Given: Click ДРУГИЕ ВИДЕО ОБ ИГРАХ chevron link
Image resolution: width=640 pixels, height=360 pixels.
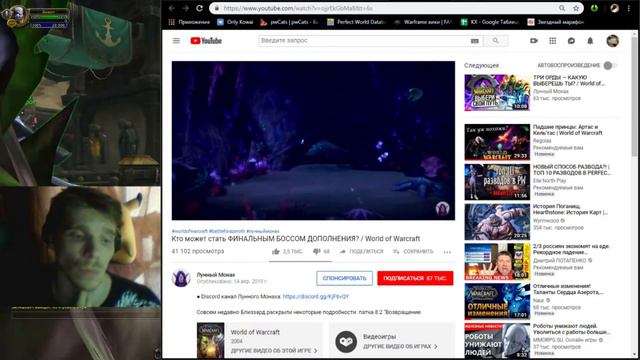Looking at the screenshot, I should [x=400, y=347].
